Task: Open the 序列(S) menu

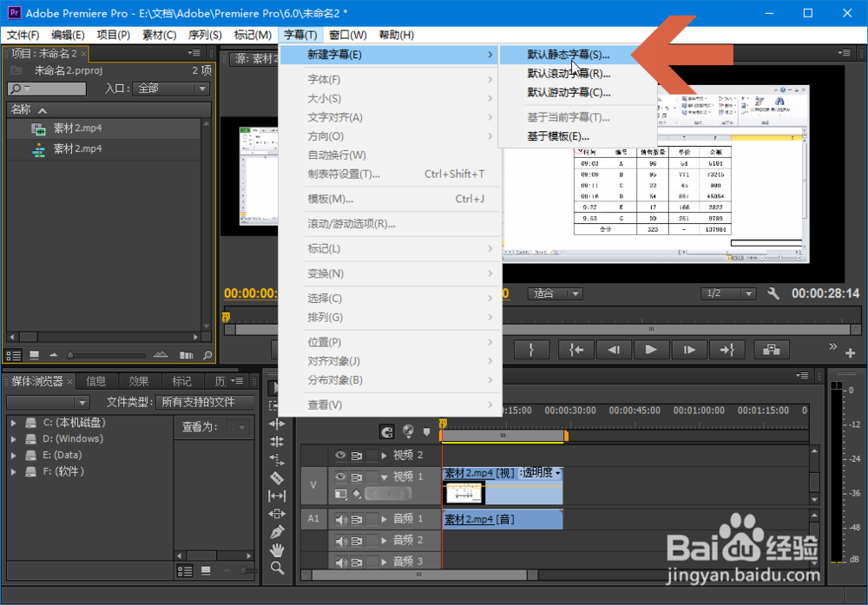Action: click(x=205, y=35)
